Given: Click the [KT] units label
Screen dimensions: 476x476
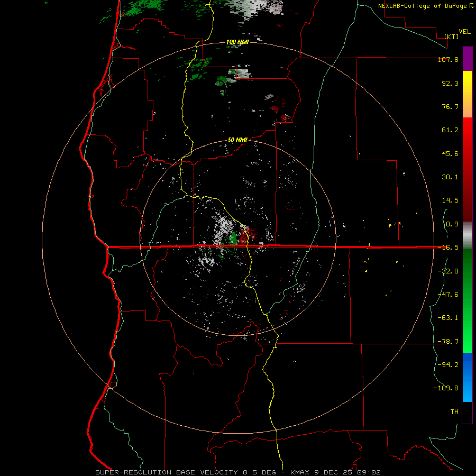Looking at the screenshot, I should 452,36.
